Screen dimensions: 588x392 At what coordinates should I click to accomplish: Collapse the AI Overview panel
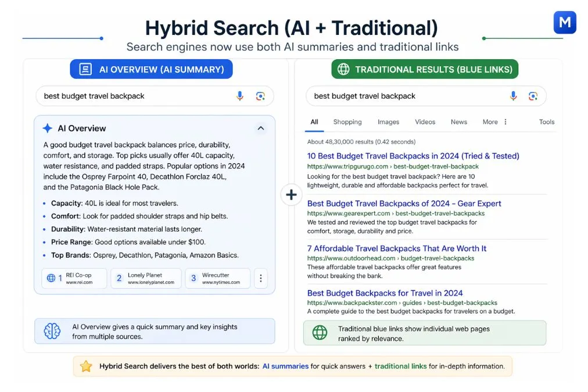pos(261,128)
